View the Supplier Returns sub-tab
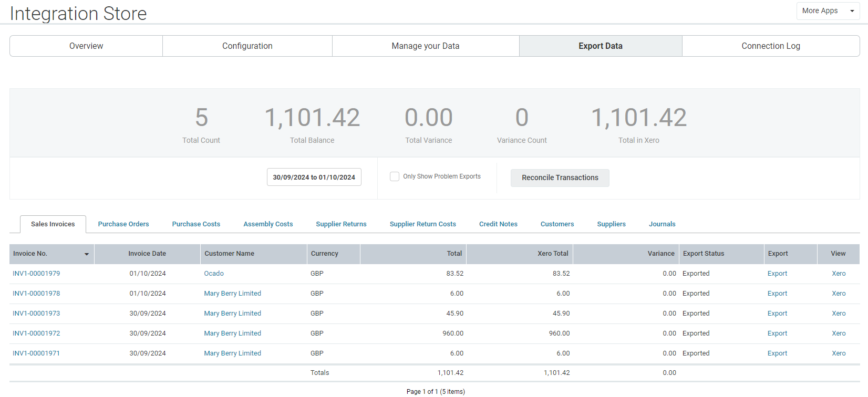 pyautogui.click(x=341, y=224)
